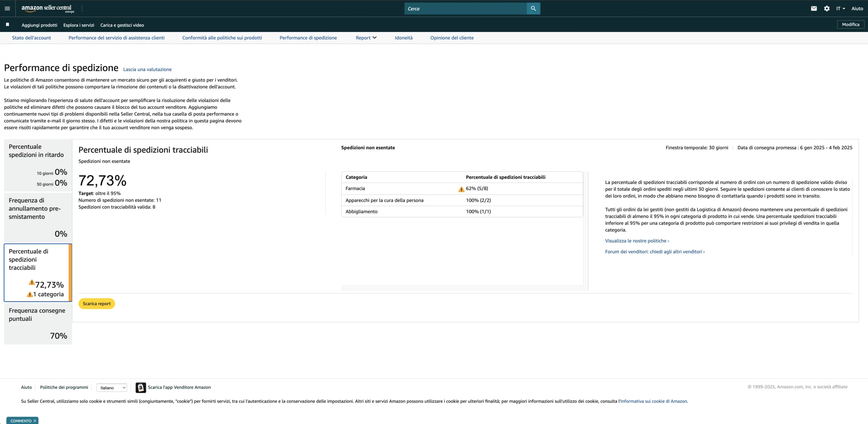Expand the Report dropdown menu
The width and height of the screenshot is (868, 424).
(x=366, y=38)
